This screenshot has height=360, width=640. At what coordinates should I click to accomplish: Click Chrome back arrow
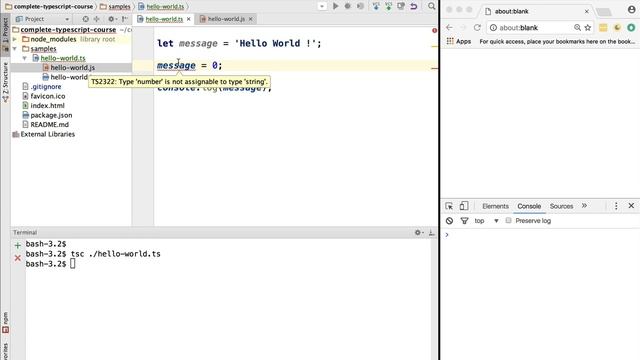click(x=449, y=27)
